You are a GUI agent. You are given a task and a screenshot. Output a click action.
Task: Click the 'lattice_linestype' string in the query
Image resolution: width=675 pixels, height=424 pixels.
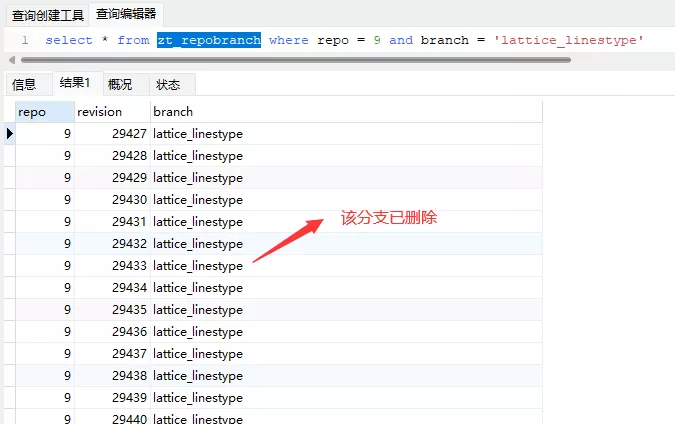point(569,40)
